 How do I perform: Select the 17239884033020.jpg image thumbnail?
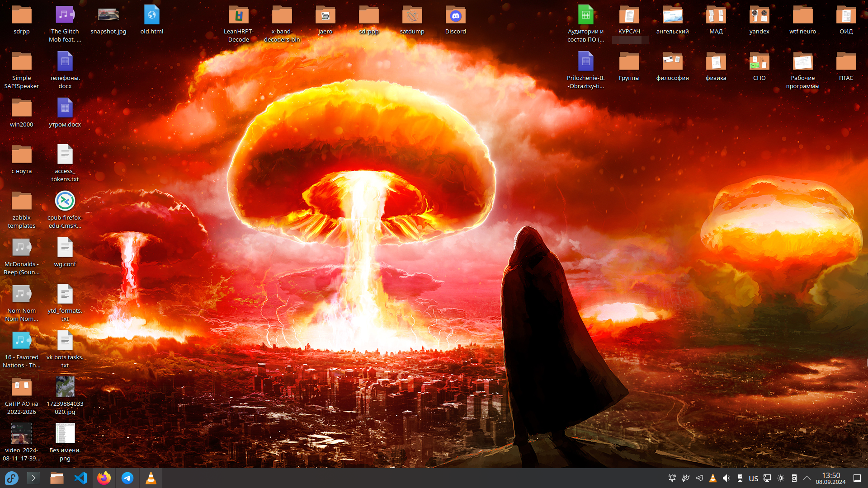(65, 396)
